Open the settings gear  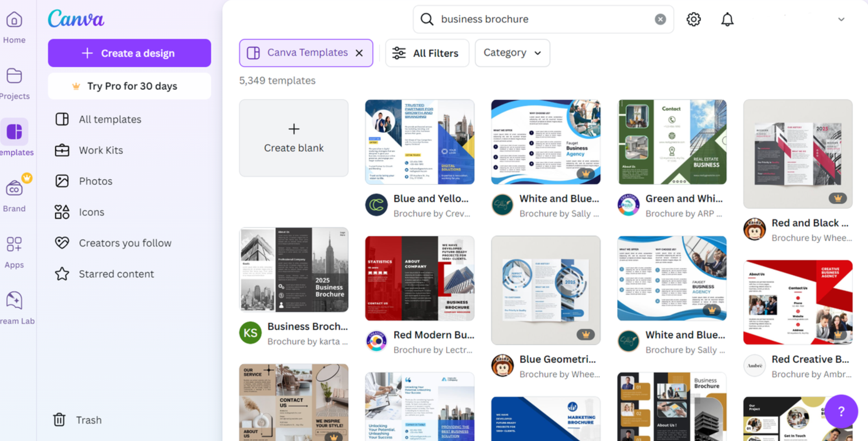[x=693, y=19]
